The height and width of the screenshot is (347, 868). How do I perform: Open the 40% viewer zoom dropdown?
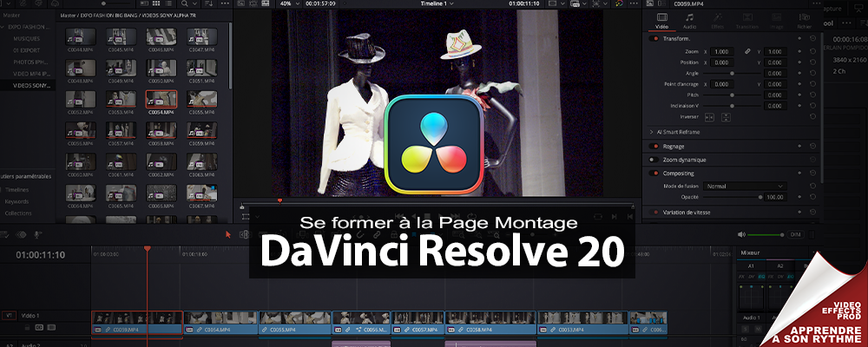(290, 3)
